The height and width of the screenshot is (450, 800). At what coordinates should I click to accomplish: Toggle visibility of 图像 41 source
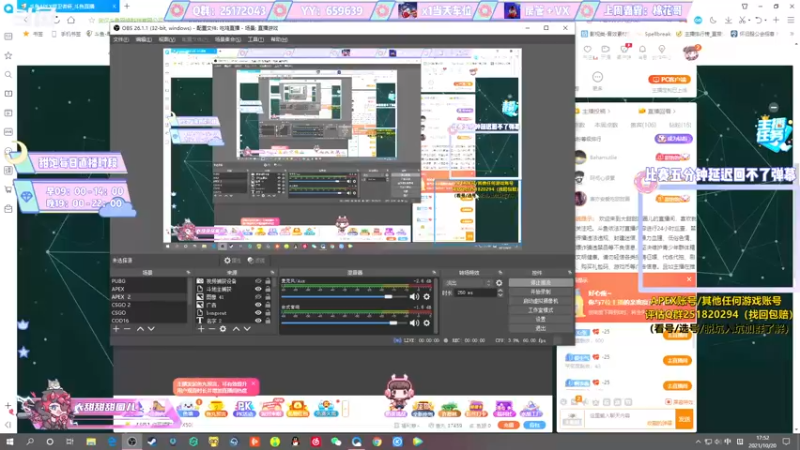258,297
